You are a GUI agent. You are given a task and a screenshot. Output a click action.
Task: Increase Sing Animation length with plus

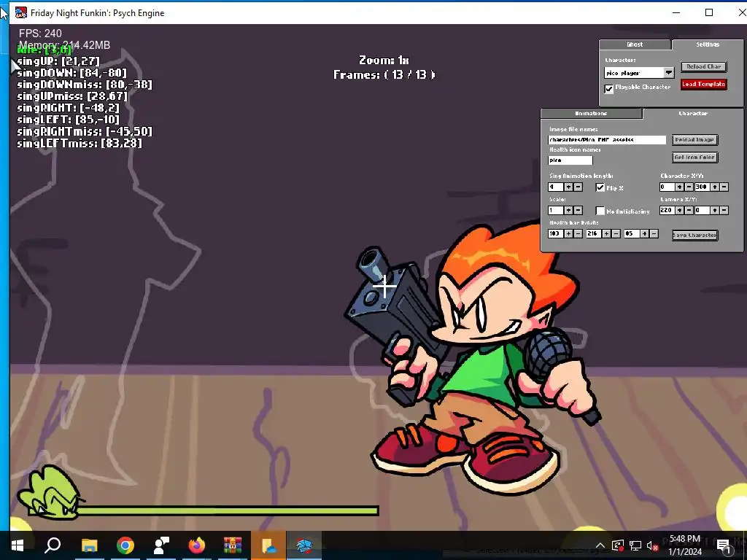tap(568, 187)
